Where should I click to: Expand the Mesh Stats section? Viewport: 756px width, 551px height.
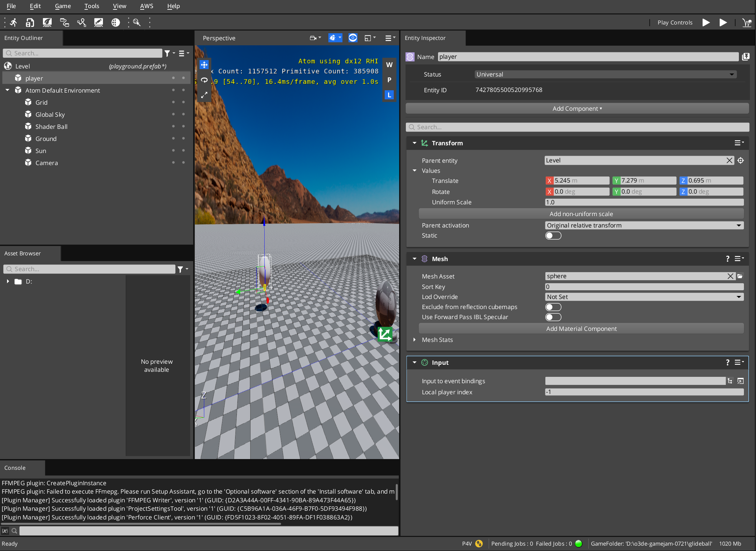point(415,340)
